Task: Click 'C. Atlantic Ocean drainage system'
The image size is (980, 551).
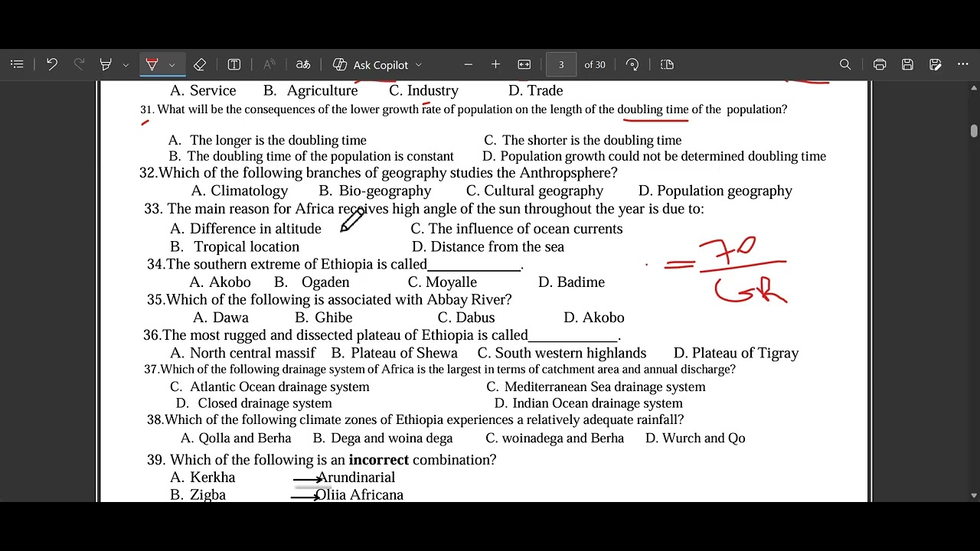Action: coord(269,387)
